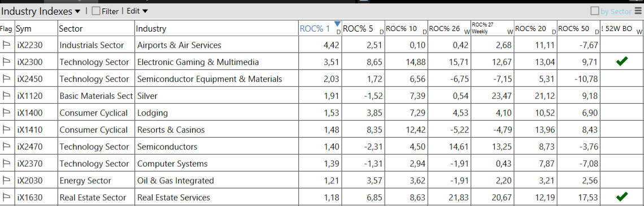Click the green 52W BO checkmark for Real Estate Services
644x206 pixels.
click(x=622, y=197)
